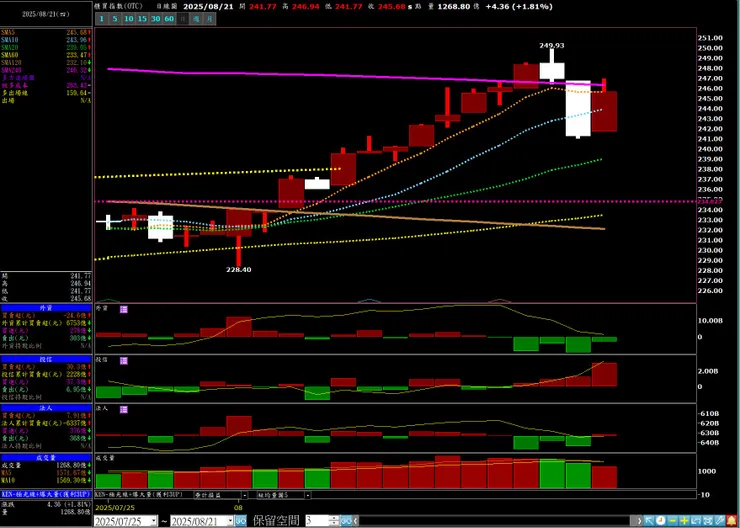Switch to 5-minute chart interval
740x528 pixels.
coord(115,19)
